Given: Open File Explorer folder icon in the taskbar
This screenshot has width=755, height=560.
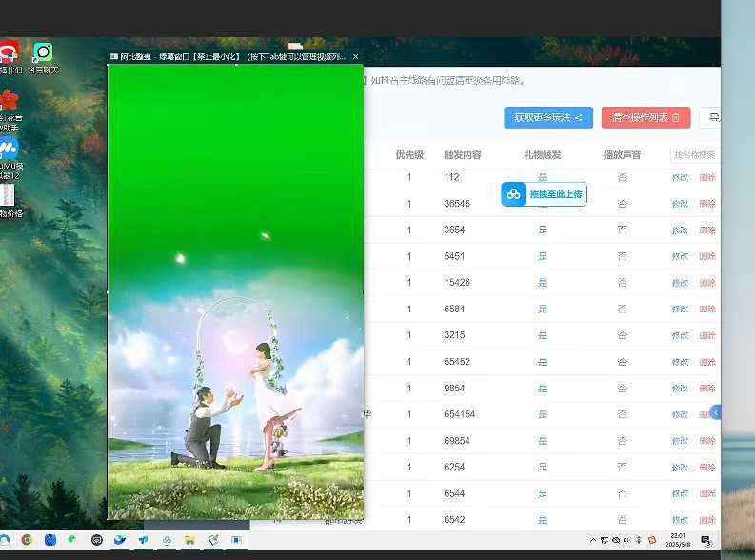Looking at the screenshot, I should [189, 540].
